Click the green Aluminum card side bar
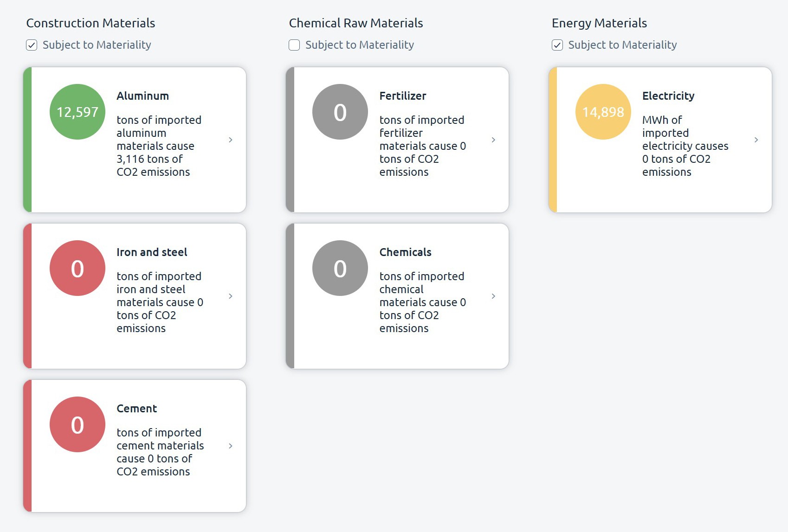 [27, 140]
